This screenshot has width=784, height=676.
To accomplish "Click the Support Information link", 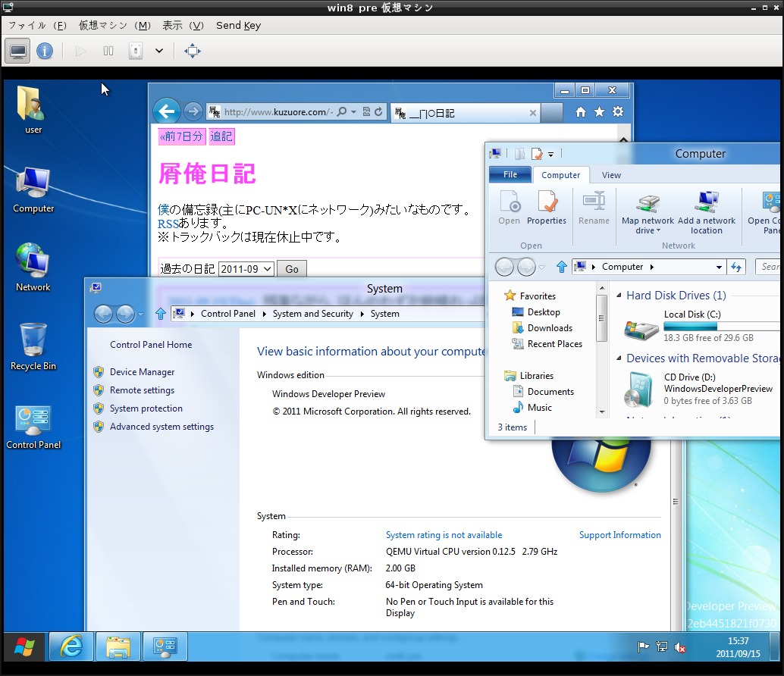I will (x=620, y=535).
